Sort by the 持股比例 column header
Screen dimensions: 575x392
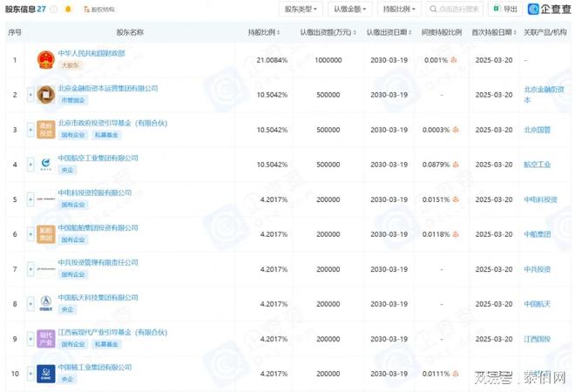click(x=264, y=32)
